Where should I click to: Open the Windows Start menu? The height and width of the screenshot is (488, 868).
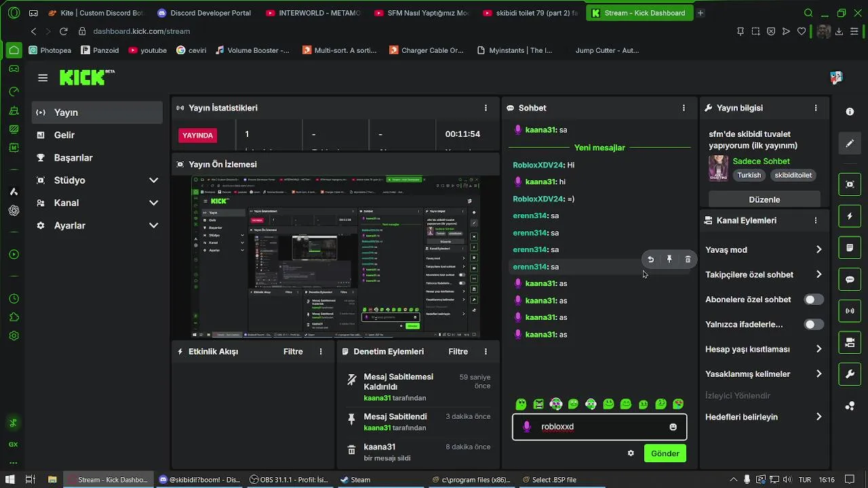click(10, 479)
